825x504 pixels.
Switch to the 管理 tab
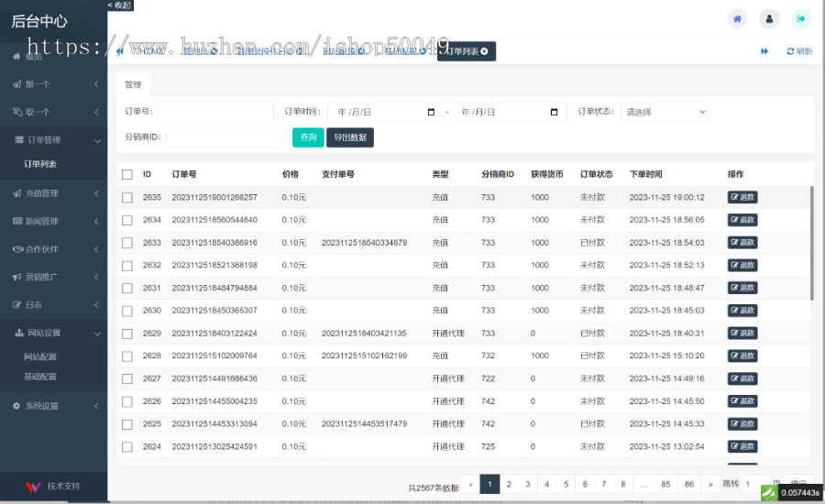133,84
